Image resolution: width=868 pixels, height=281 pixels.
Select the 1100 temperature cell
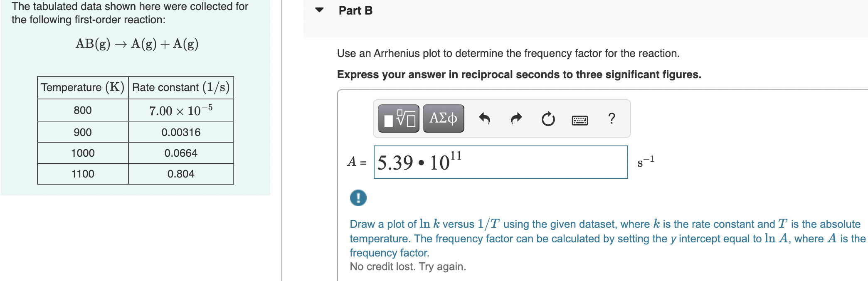pyautogui.click(x=83, y=174)
